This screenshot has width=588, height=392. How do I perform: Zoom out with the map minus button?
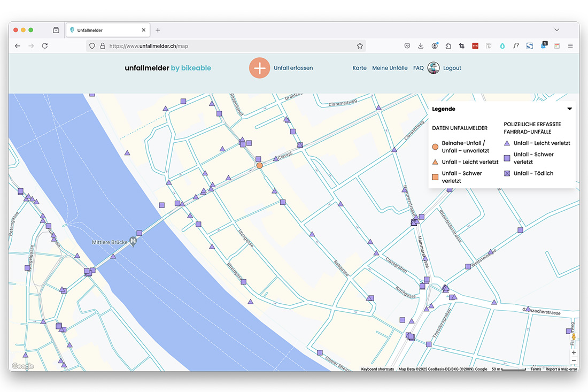point(574,360)
